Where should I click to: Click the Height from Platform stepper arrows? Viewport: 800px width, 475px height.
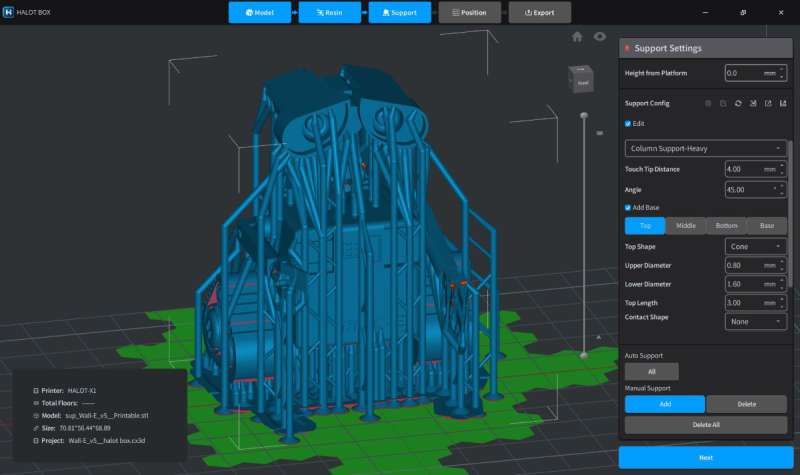pos(782,73)
